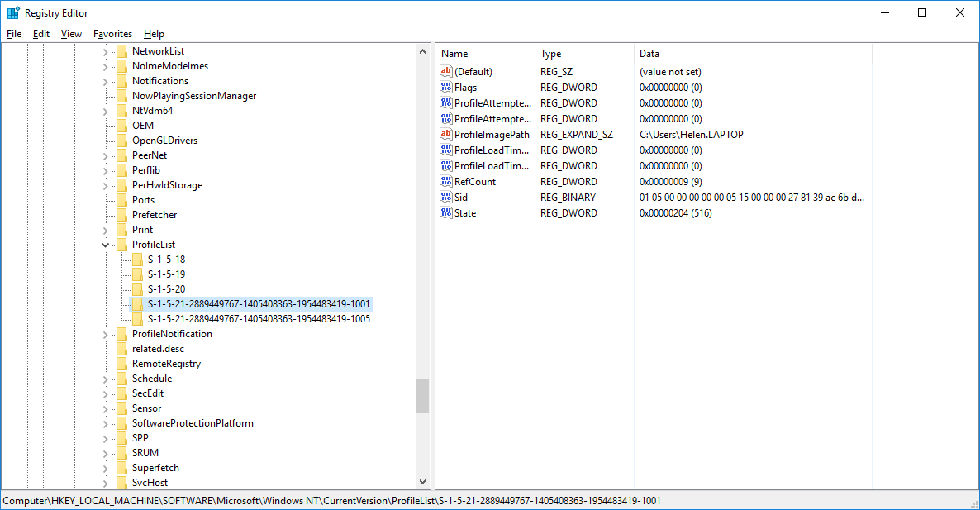Click the Superfetch folder icon
980x510 pixels.
tap(121, 468)
